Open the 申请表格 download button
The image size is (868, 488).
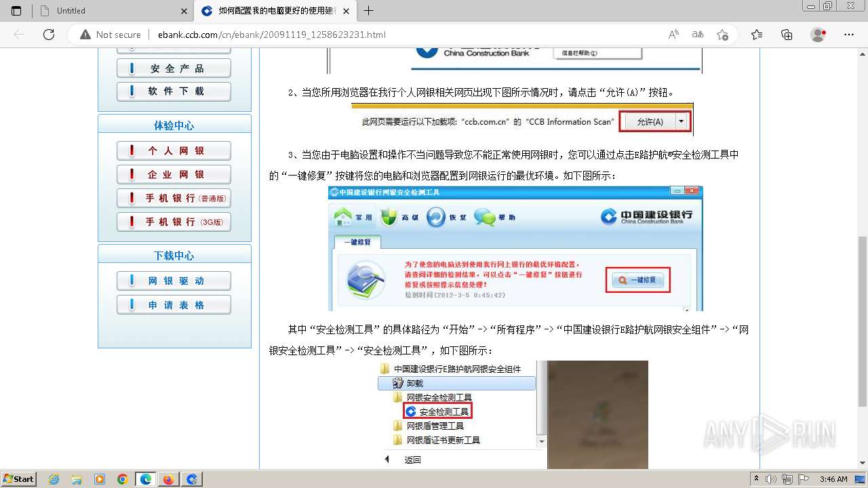[174, 306]
